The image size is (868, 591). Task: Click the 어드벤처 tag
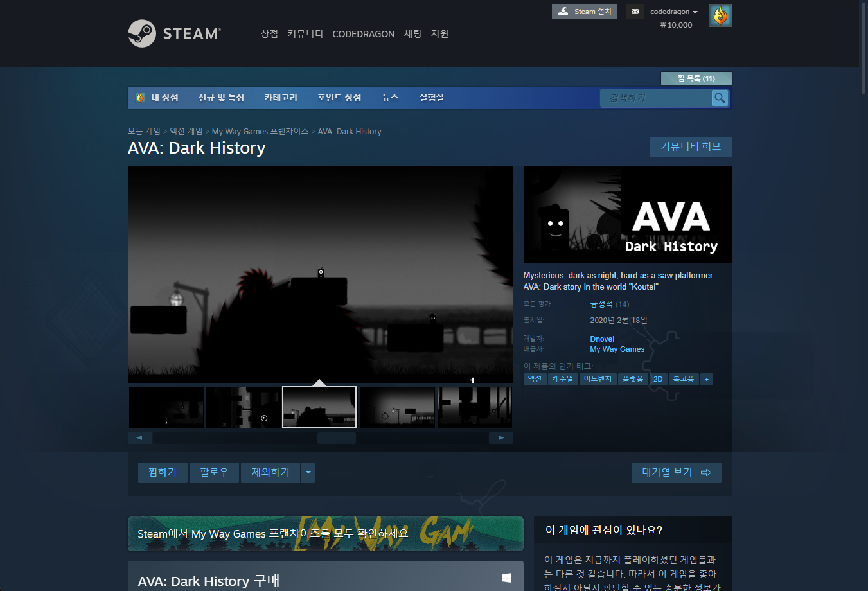[598, 379]
